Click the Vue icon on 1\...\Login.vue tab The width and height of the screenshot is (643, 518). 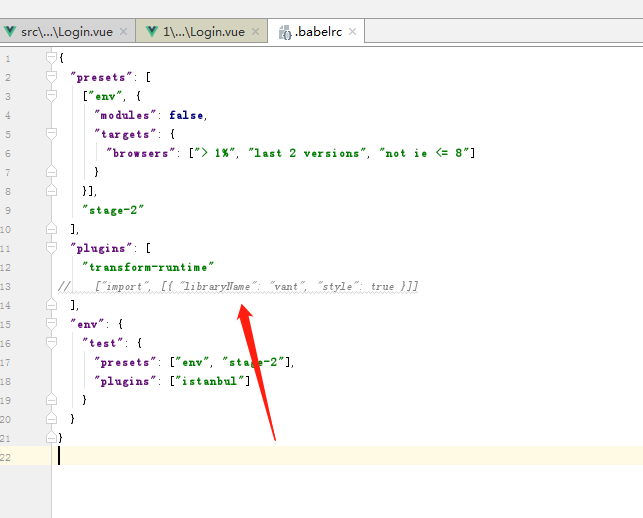pos(152,32)
